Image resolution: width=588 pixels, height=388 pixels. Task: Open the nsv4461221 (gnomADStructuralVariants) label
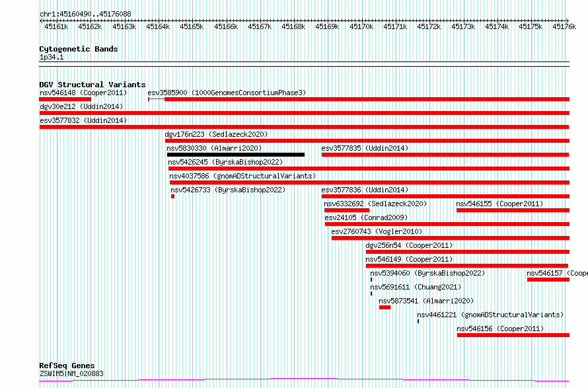[490, 315]
